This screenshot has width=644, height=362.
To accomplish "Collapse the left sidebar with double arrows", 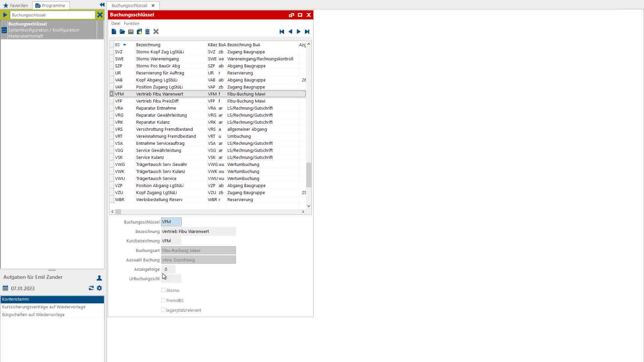I will (102, 5).
